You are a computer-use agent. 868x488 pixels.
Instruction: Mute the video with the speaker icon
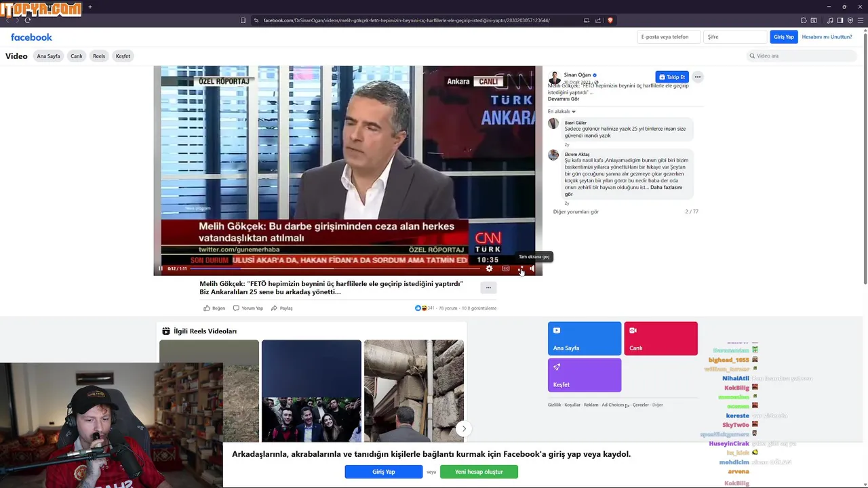[x=532, y=268]
